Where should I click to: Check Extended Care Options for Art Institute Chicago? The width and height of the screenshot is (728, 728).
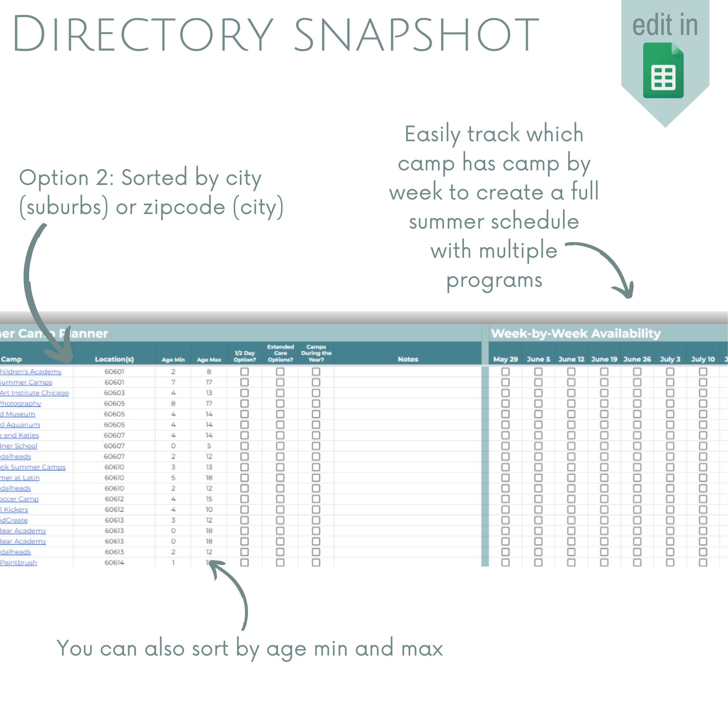pyautogui.click(x=280, y=393)
